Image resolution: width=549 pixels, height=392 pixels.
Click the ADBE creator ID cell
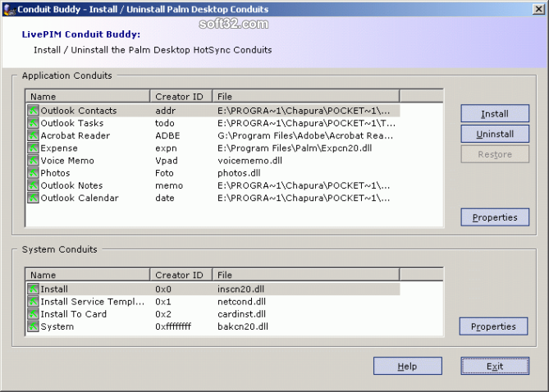[x=167, y=135]
